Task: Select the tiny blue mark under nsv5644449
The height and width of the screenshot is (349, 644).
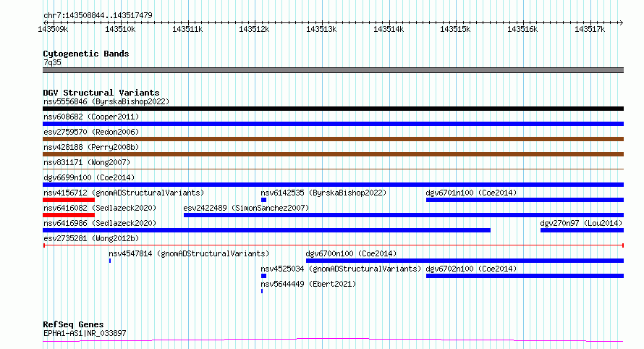Action: [x=262, y=291]
